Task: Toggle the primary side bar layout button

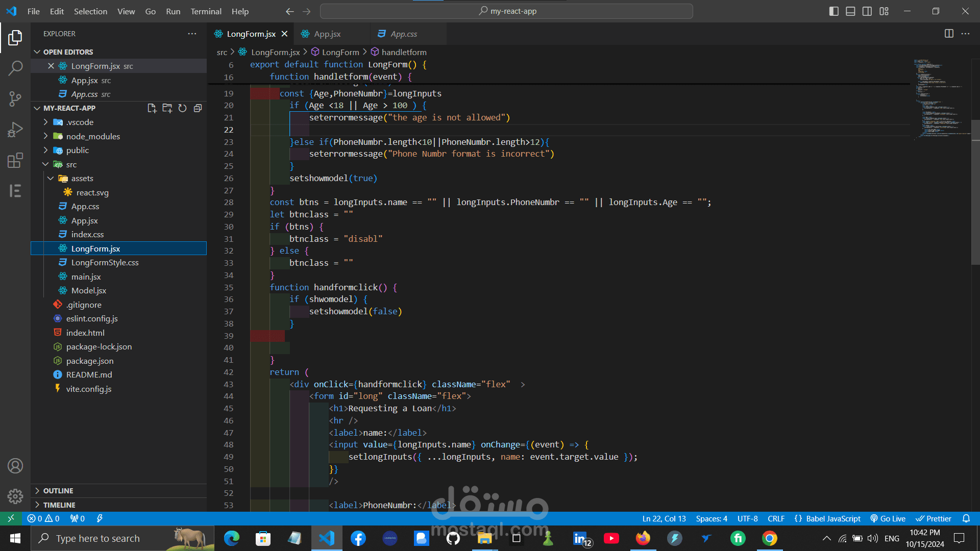Action: coord(834,11)
